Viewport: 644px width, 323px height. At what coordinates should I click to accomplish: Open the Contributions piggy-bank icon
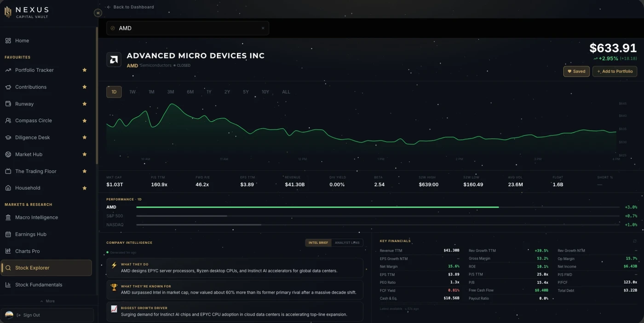point(8,87)
